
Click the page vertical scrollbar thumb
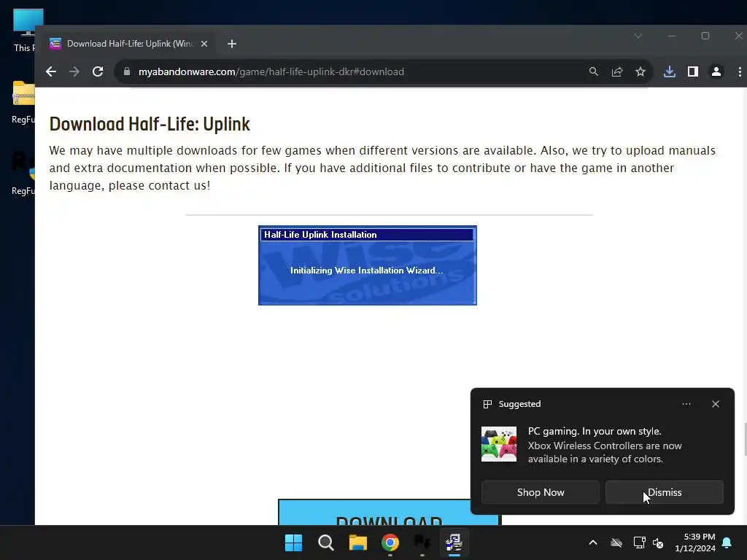tap(746, 438)
